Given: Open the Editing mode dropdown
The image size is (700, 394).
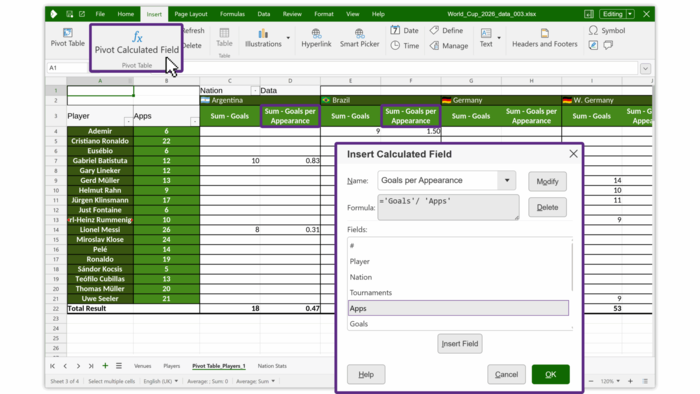Looking at the screenshot, I should [x=630, y=14].
